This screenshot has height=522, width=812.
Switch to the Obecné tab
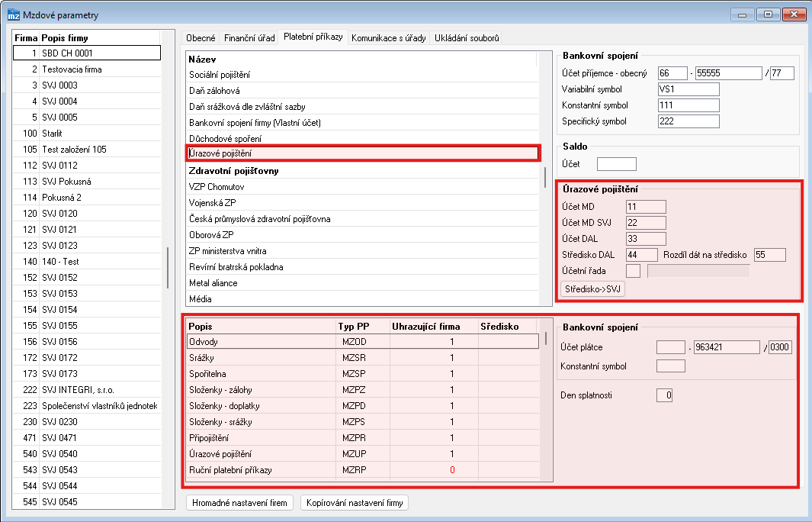(201, 37)
